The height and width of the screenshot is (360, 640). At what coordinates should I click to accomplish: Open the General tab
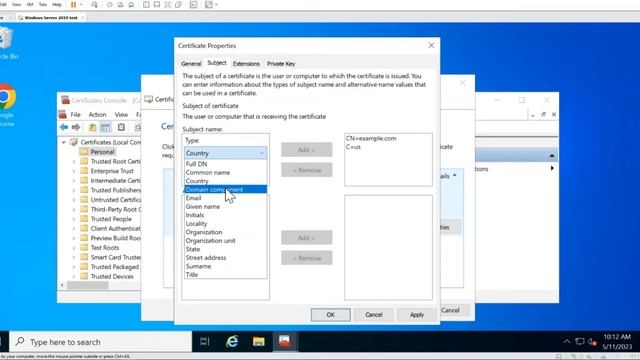pyautogui.click(x=191, y=64)
